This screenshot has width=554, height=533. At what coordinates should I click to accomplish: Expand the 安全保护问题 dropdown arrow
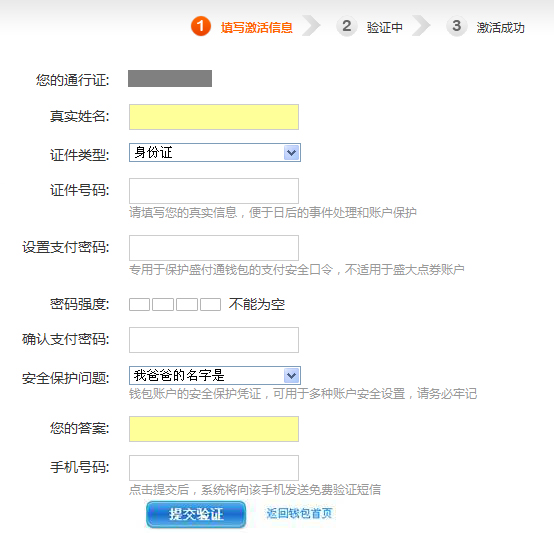[x=291, y=375]
